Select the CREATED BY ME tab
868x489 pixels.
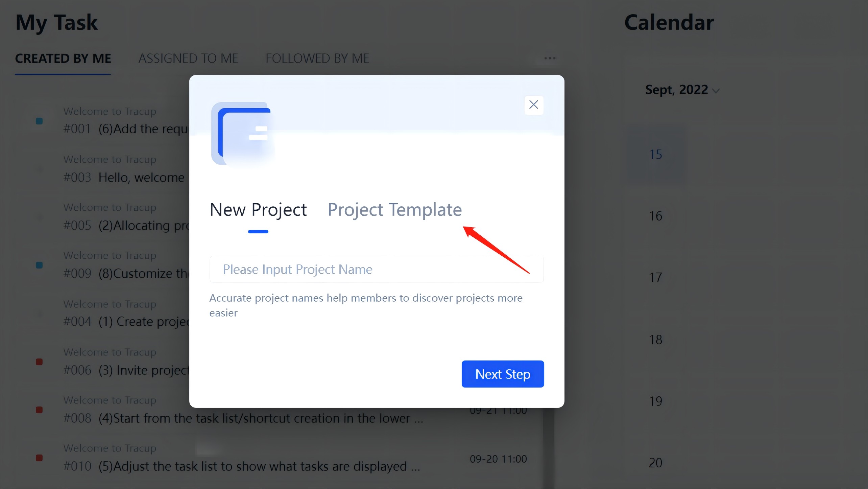point(63,59)
